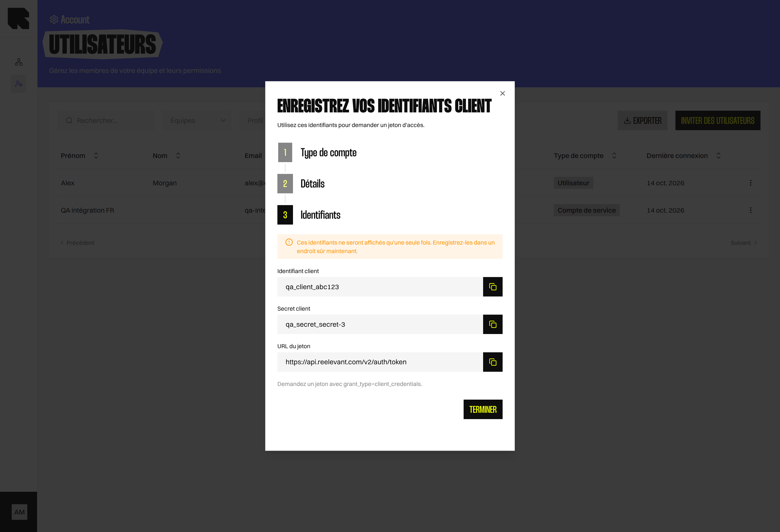
Task: Close the identifiants client dialog
Action: [502, 93]
